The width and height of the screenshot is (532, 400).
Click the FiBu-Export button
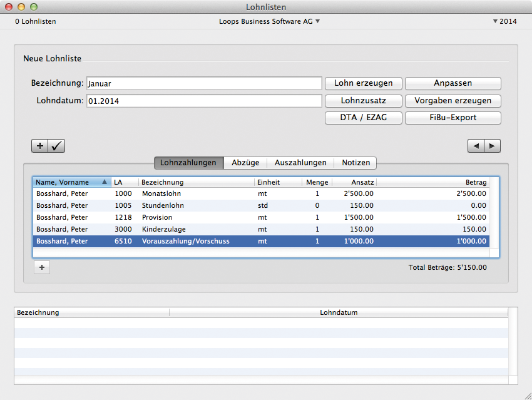tap(453, 118)
